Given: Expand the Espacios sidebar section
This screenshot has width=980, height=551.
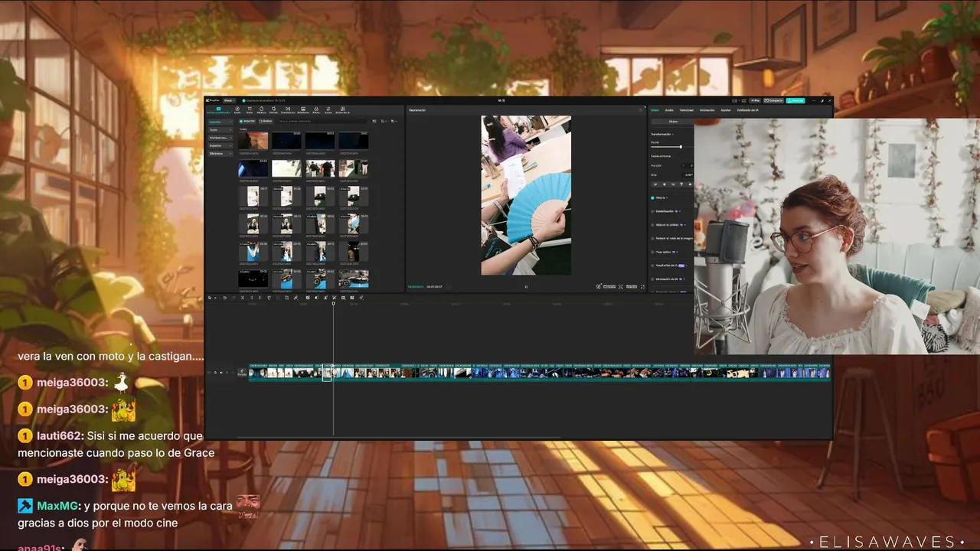Looking at the screenshot, I should pos(220,145).
